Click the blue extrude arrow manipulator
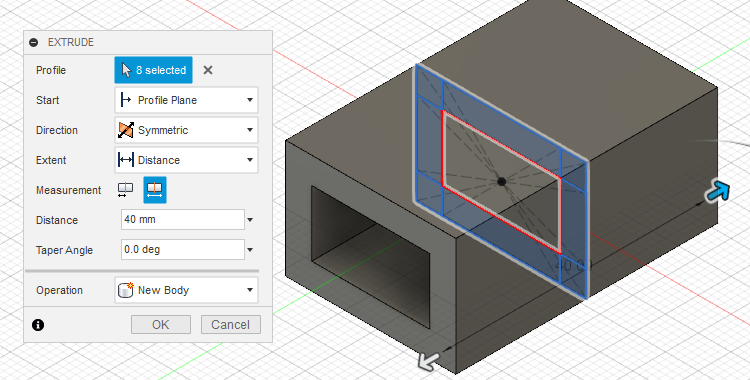750x380 pixels. pyautogui.click(x=718, y=191)
